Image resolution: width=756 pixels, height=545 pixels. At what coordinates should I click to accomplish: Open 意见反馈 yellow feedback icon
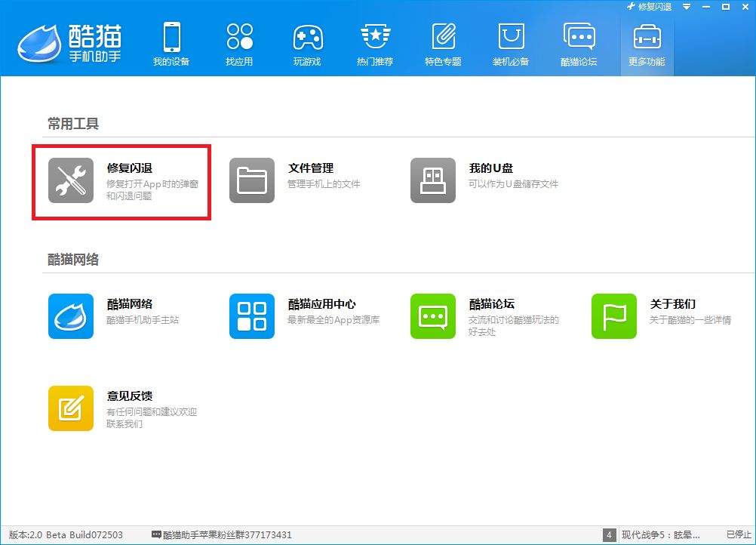(x=71, y=408)
